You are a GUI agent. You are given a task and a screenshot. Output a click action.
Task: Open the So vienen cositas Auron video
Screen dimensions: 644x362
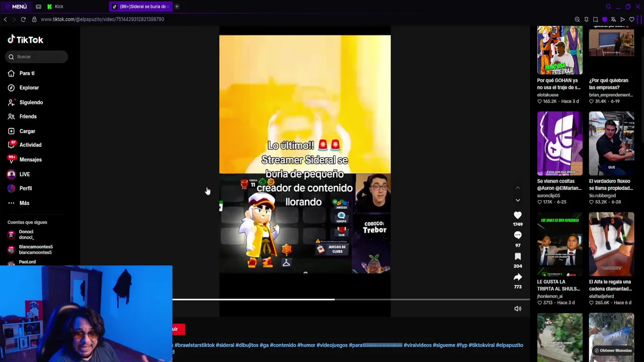point(559,144)
